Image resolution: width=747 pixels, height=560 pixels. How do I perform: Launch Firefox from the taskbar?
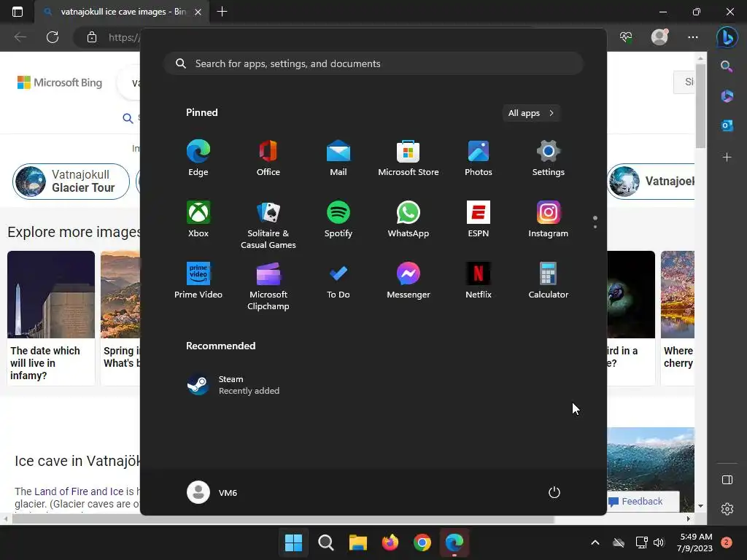390,542
